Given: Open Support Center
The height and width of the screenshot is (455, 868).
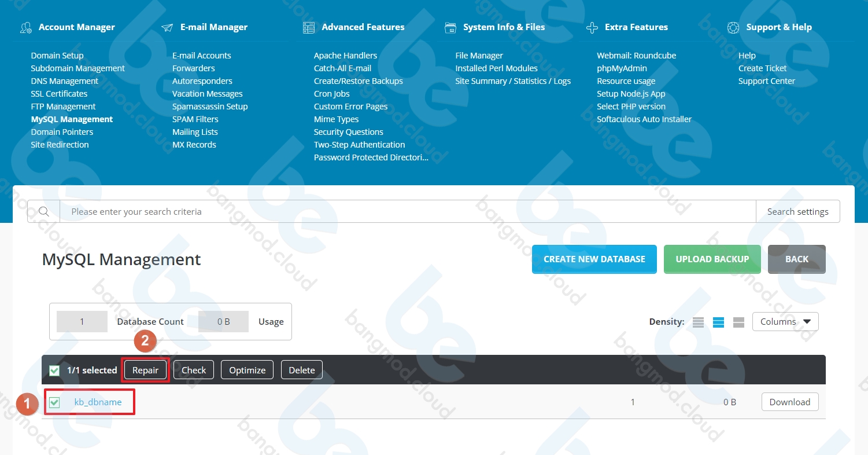Looking at the screenshot, I should pos(767,81).
